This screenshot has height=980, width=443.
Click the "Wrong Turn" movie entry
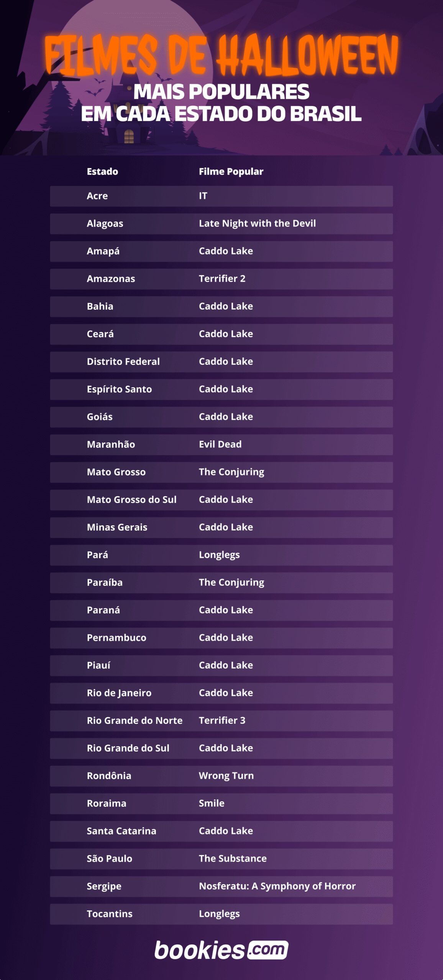[x=226, y=776]
